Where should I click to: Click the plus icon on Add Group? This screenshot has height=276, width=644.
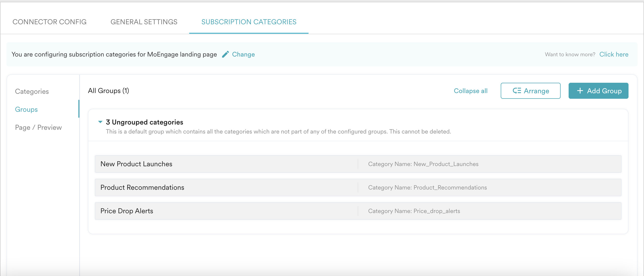[x=580, y=91]
